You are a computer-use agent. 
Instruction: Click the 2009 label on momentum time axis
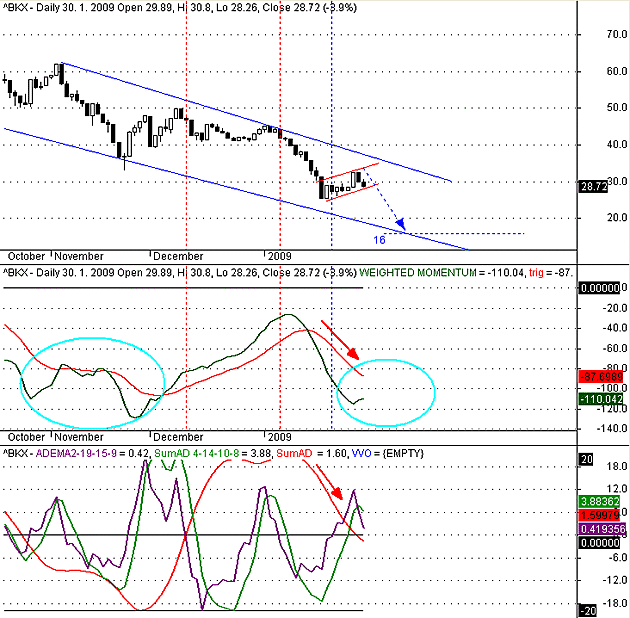[x=279, y=437]
